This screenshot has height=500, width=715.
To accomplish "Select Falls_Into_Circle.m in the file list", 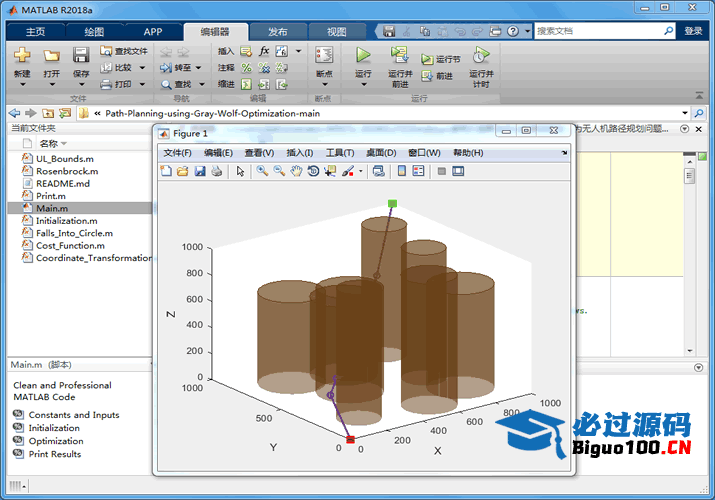I will pyautogui.click(x=74, y=233).
